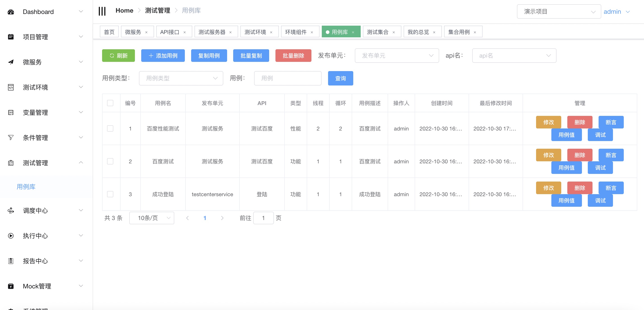Viewport: 644px width, 310px height.
Task: Expand the 用例类型 dropdown filter
Action: [181, 78]
